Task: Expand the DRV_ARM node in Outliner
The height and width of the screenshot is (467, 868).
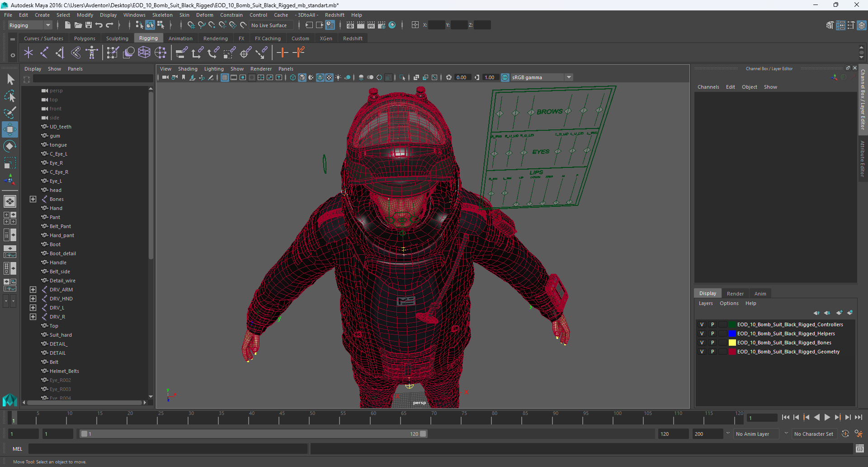Action: click(33, 290)
